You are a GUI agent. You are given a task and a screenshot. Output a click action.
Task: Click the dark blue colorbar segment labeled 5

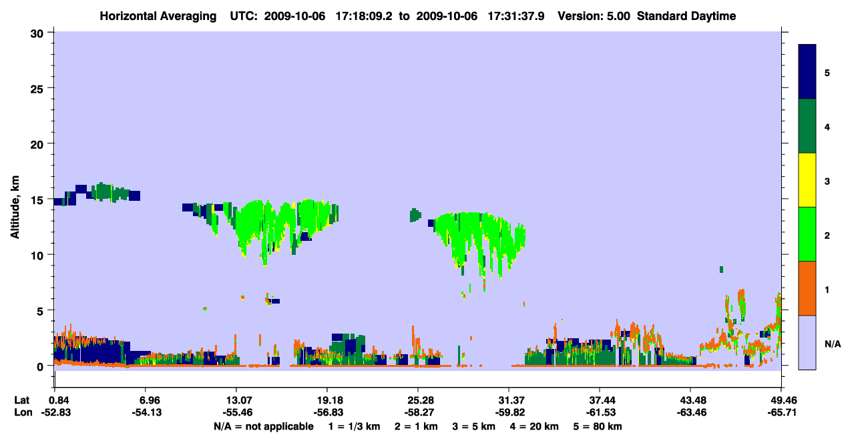[x=807, y=72]
